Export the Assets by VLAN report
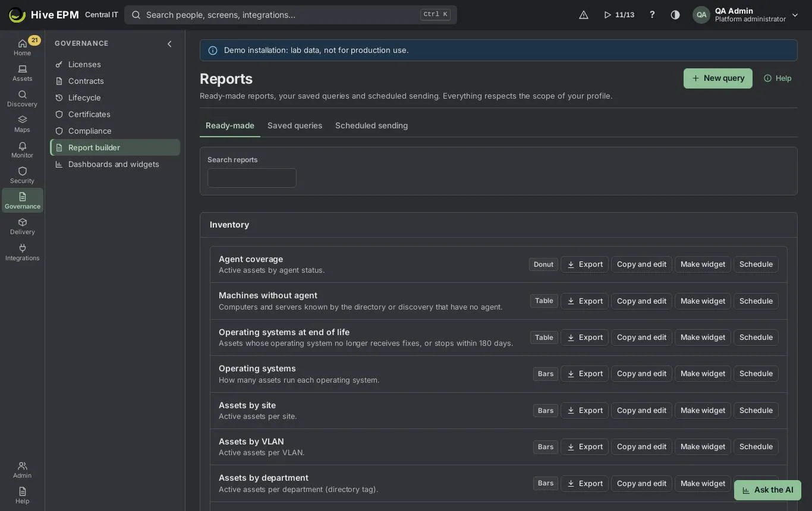The image size is (812, 511). [x=584, y=447]
